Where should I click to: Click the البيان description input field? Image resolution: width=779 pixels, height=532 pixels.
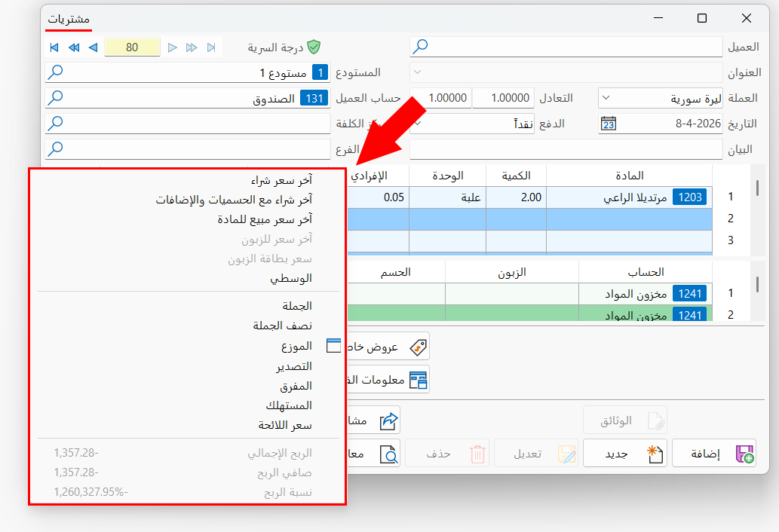pos(566,149)
